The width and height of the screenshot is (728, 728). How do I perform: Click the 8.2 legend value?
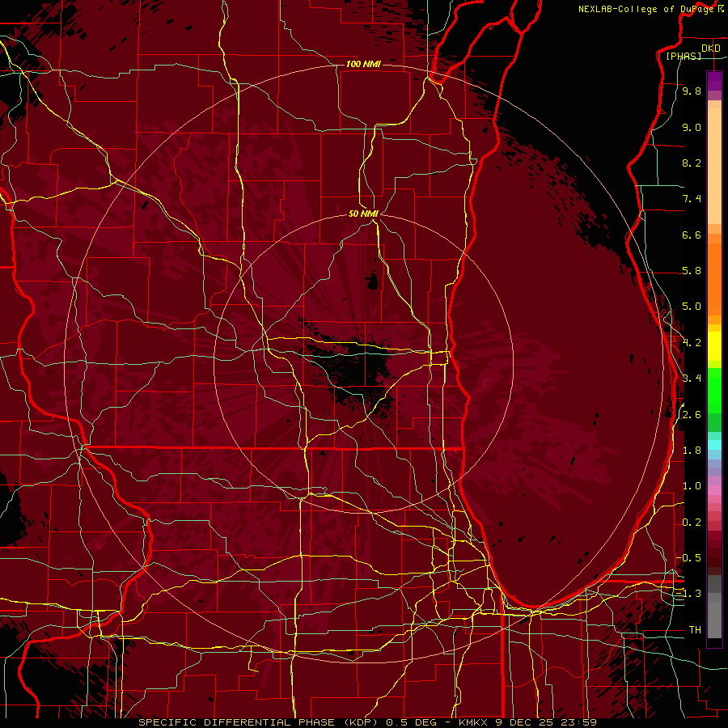[692, 163]
